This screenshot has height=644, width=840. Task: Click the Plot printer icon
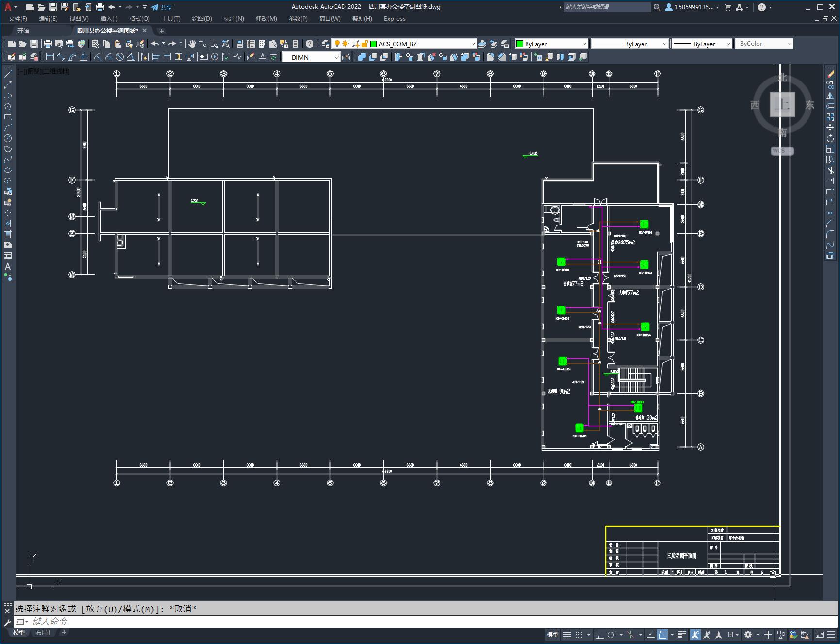click(x=48, y=44)
